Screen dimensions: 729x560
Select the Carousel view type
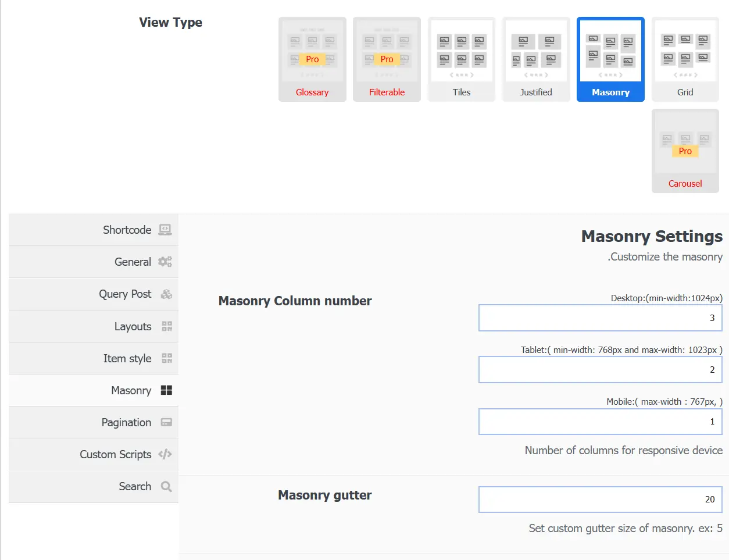coord(685,151)
